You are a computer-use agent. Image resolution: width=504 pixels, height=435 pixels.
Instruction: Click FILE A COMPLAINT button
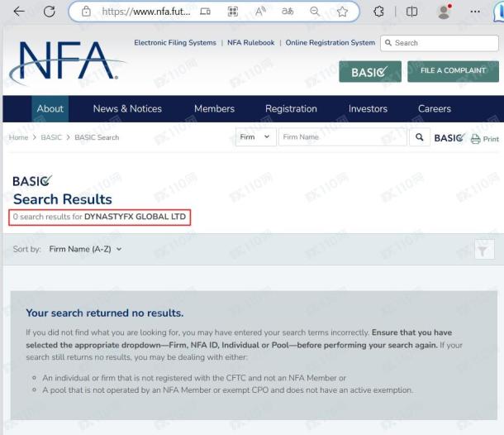(x=454, y=71)
